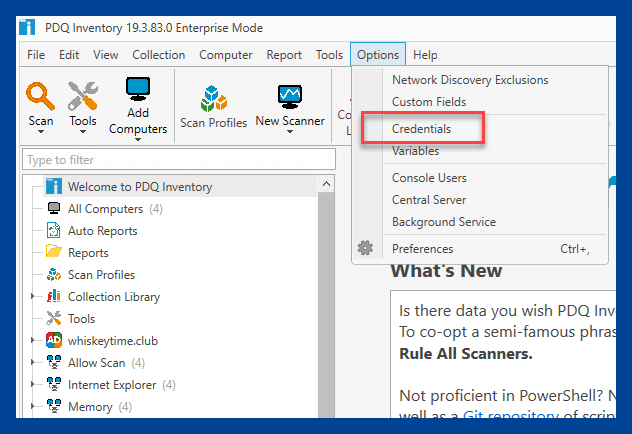Screen dimensions: 632x434
Task: Click the Add Computers monitor icon
Action: pos(138,89)
